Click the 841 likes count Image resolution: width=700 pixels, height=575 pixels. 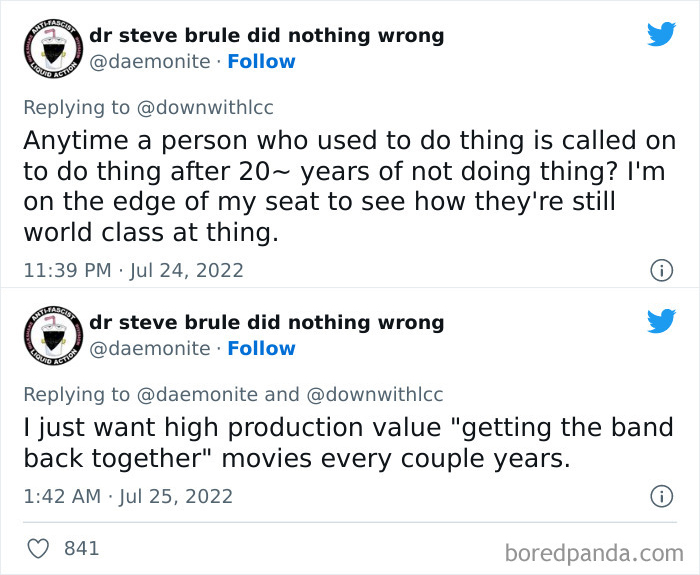(81, 548)
